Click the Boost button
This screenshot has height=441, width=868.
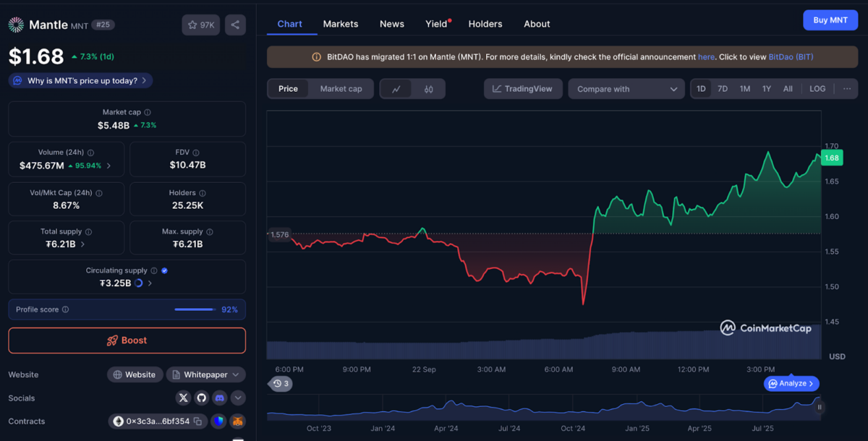pos(127,341)
